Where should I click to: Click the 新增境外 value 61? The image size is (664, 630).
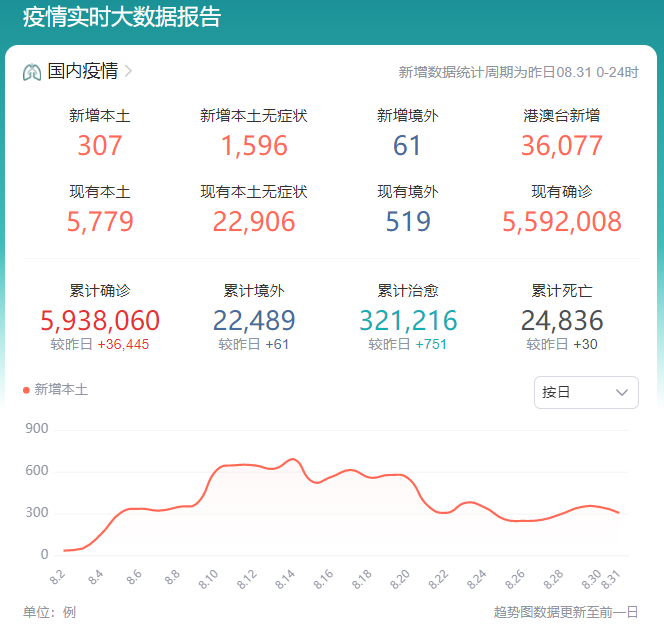(407, 146)
